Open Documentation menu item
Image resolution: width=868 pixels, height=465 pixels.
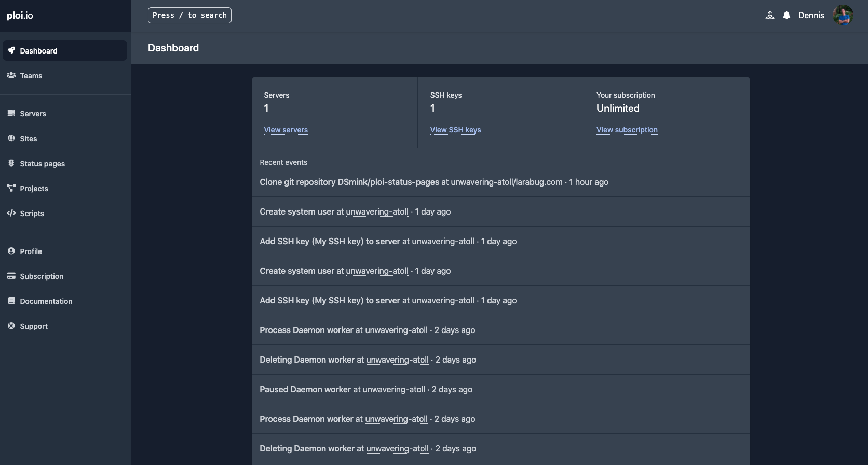(65, 301)
